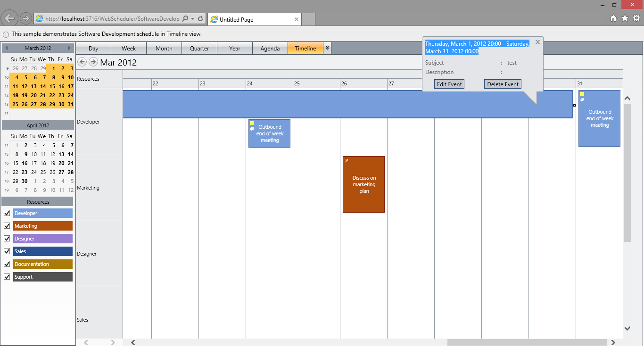Image resolution: width=644 pixels, height=348 pixels.
Task: Go to next timeline period arrow
Action: tap(93, 62)
